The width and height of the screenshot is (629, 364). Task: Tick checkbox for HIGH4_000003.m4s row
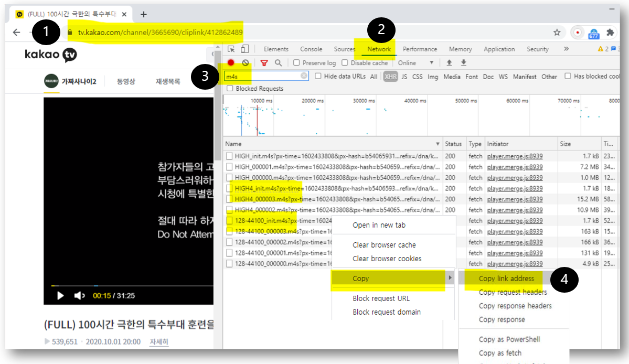tap(229, 199)
